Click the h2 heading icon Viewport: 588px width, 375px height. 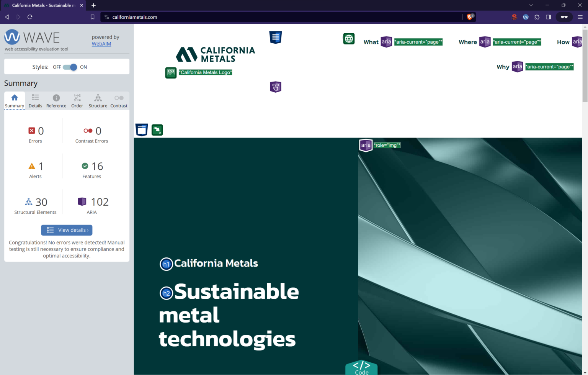coord(166,293)
